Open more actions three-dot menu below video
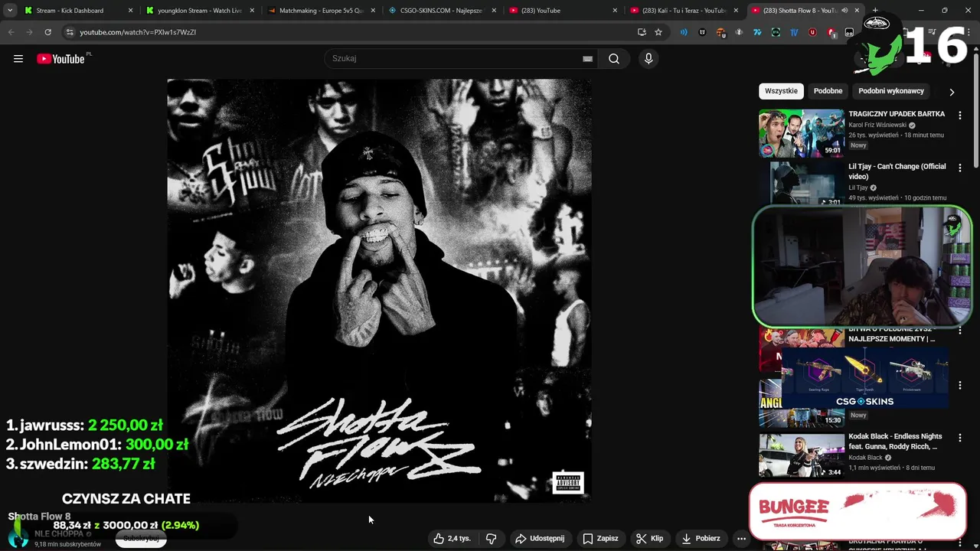Viewport: 980px width, 551px height. click(x=741, y=539)
